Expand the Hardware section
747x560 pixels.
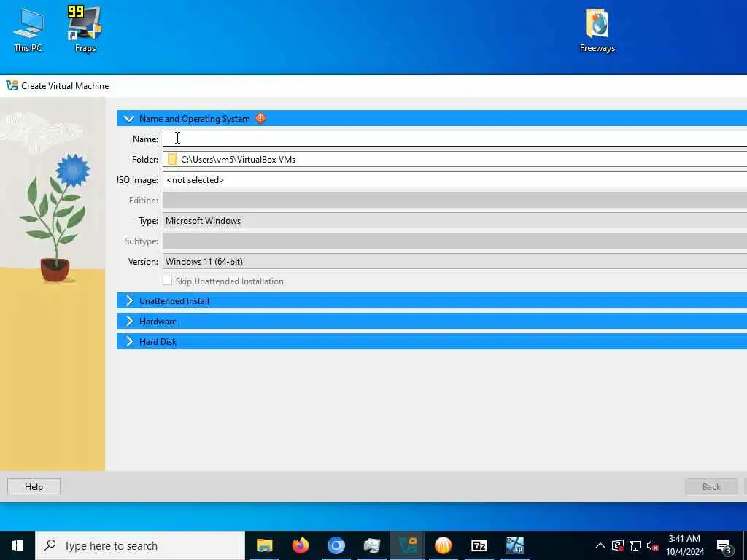(128, 321)
